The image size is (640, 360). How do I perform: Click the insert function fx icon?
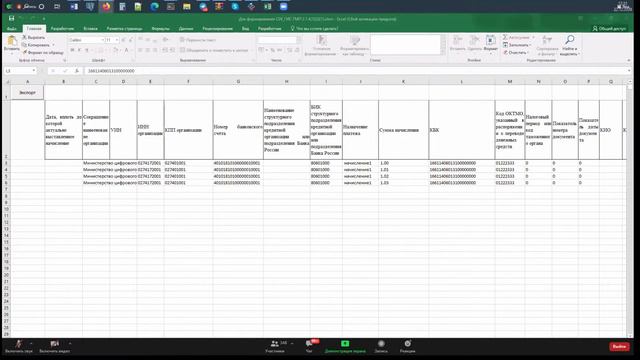[x=76, y=71]
